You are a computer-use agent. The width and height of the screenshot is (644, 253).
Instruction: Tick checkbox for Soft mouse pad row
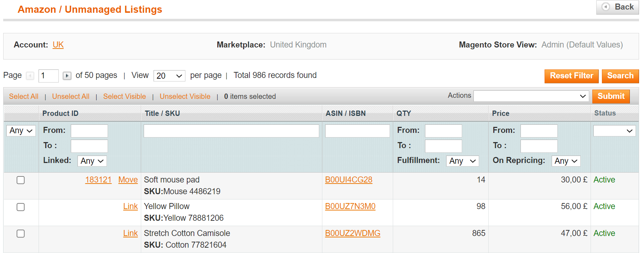point(21,180)
